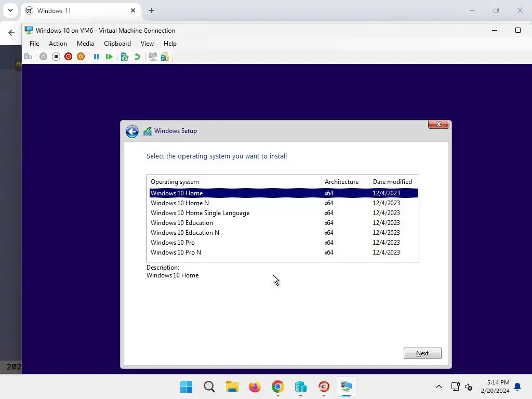Maximize the Virtual Machine Connection window
This screenshot has width=532, height=399.
pyautogui.click(x=518, y=30)
